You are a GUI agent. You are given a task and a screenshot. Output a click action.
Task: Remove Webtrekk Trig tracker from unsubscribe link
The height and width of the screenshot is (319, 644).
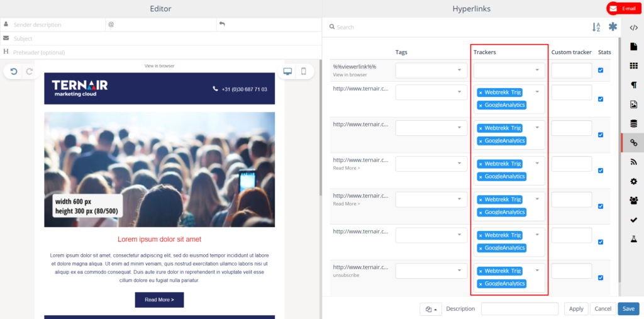tap(480, 271)
